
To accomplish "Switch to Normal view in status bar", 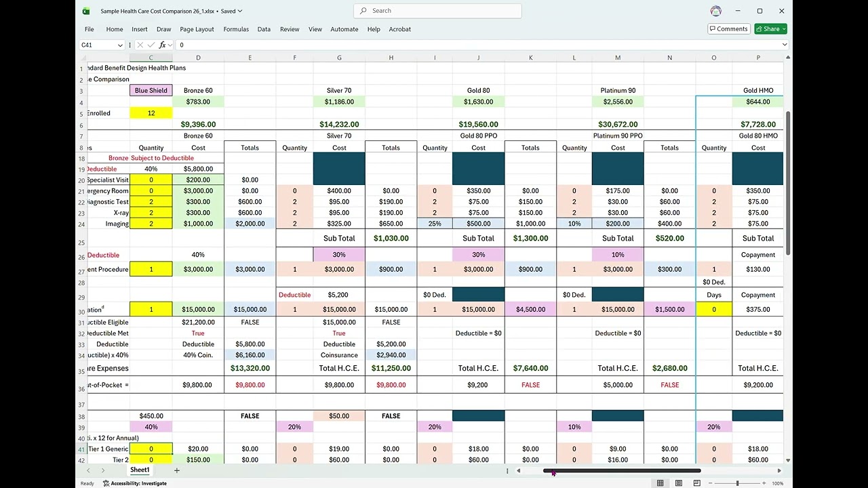I will coord(660,483).
